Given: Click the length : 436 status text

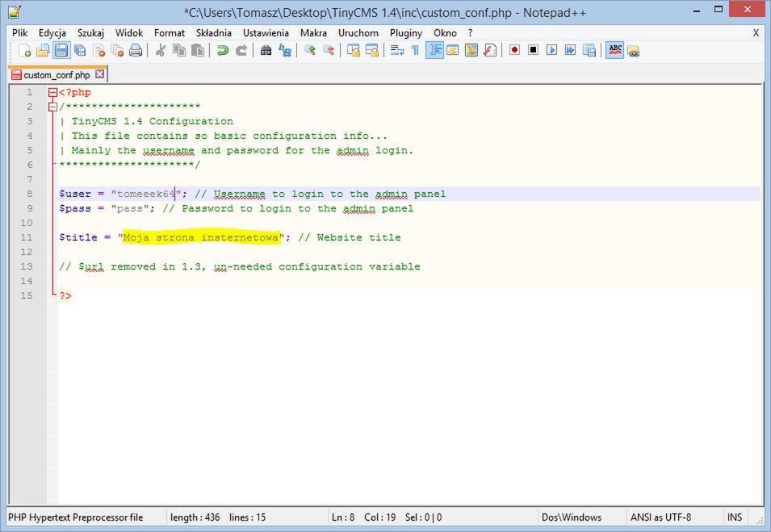Looking at the screenshot, I should coord(195,517).
